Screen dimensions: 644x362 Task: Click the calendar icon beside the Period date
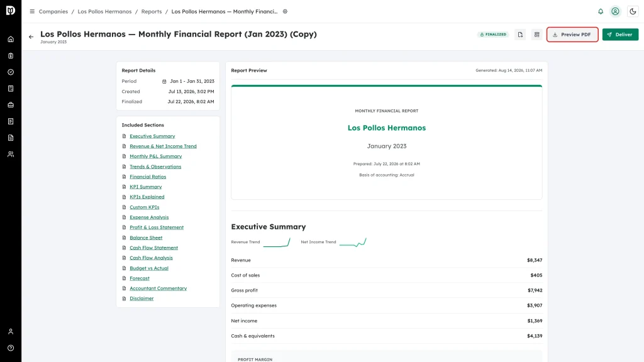tap(164, 81)
